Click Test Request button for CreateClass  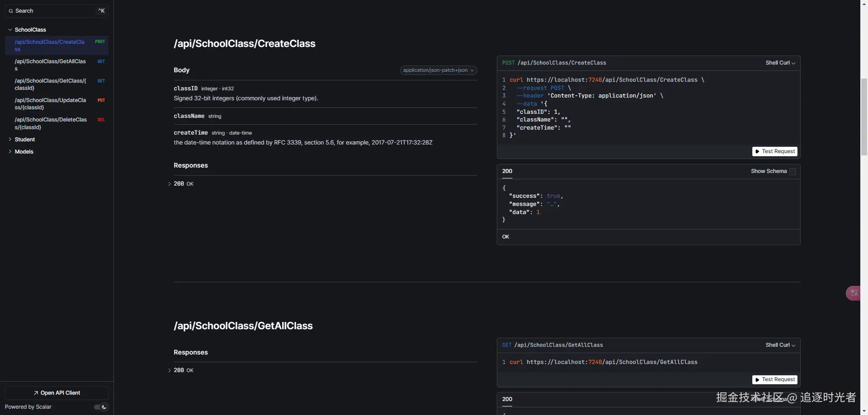[774, 151]
